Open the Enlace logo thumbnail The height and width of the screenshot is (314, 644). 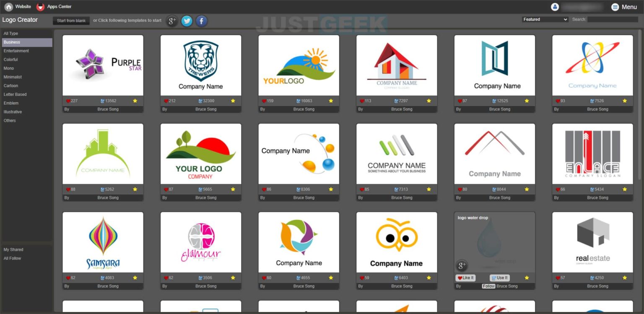[x=592, y=154]
